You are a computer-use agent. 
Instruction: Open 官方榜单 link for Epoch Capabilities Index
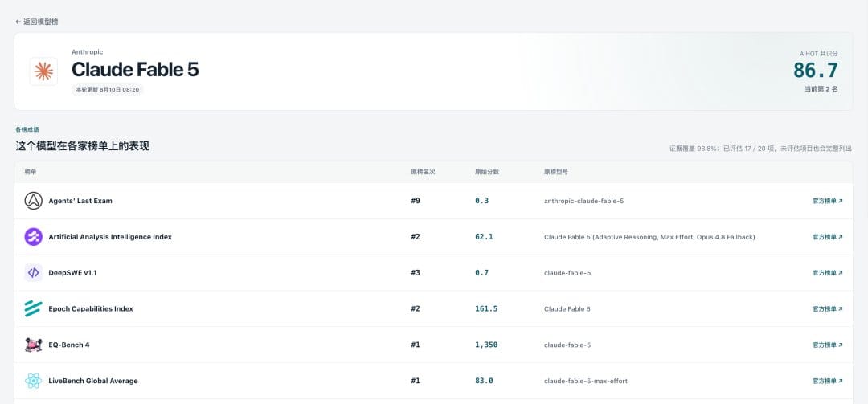(x=828, y=308)
